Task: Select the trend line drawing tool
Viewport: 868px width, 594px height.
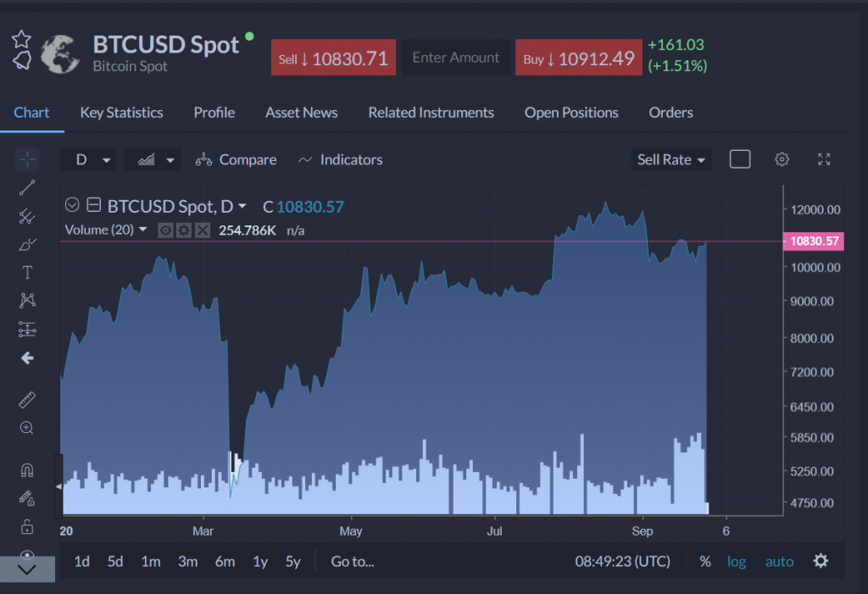Action: (27, 187)
